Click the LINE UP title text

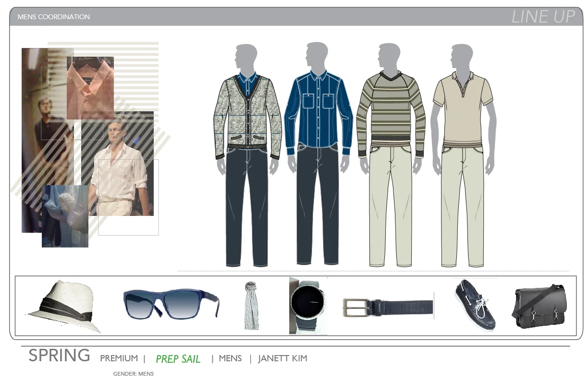coord(543,17)
